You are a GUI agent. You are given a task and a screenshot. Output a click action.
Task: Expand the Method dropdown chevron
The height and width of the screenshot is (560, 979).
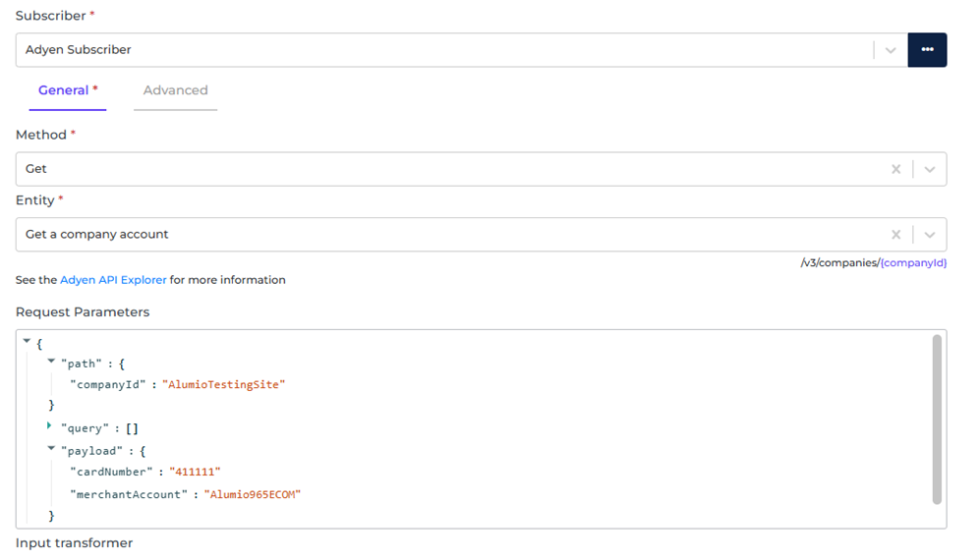[929, 169]
